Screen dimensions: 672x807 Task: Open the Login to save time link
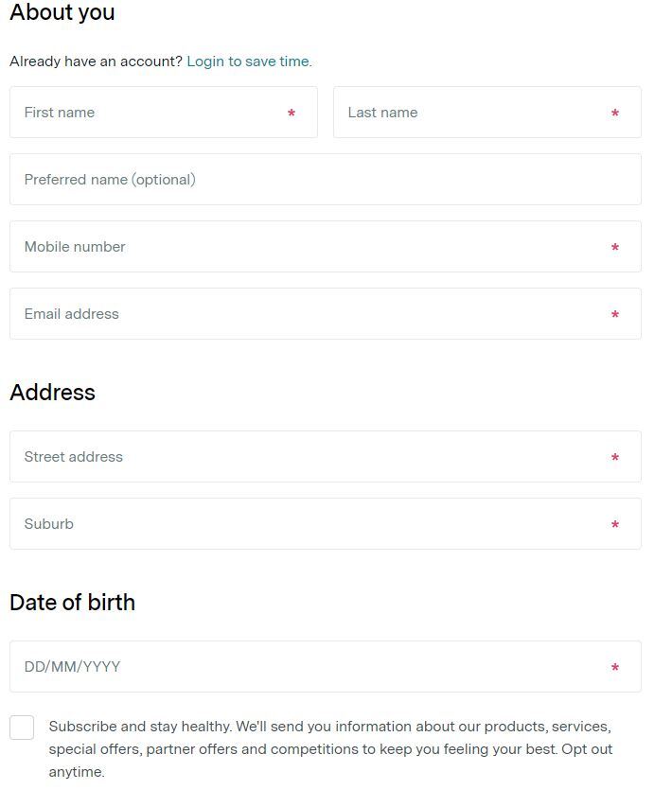(x=249, y=61)
